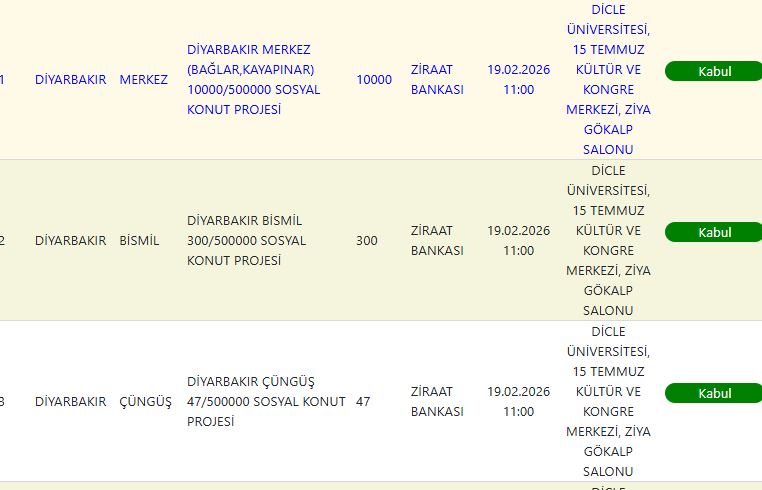Click the ÇÜNGÜŞ district cell
762x490 pixels.
145,402
